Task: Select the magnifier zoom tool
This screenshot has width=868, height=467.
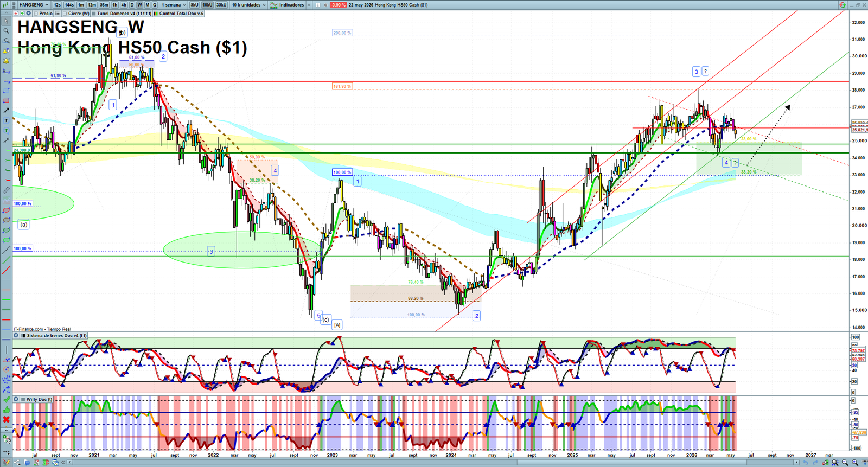Action: click(x=7, y=31)
